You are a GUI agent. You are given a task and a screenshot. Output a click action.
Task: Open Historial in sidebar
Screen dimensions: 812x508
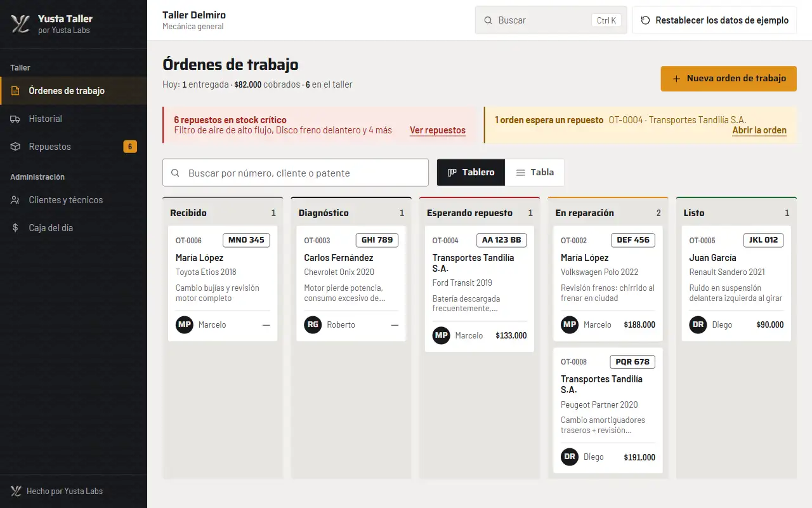pyautogui.click(x=74, y=119)
